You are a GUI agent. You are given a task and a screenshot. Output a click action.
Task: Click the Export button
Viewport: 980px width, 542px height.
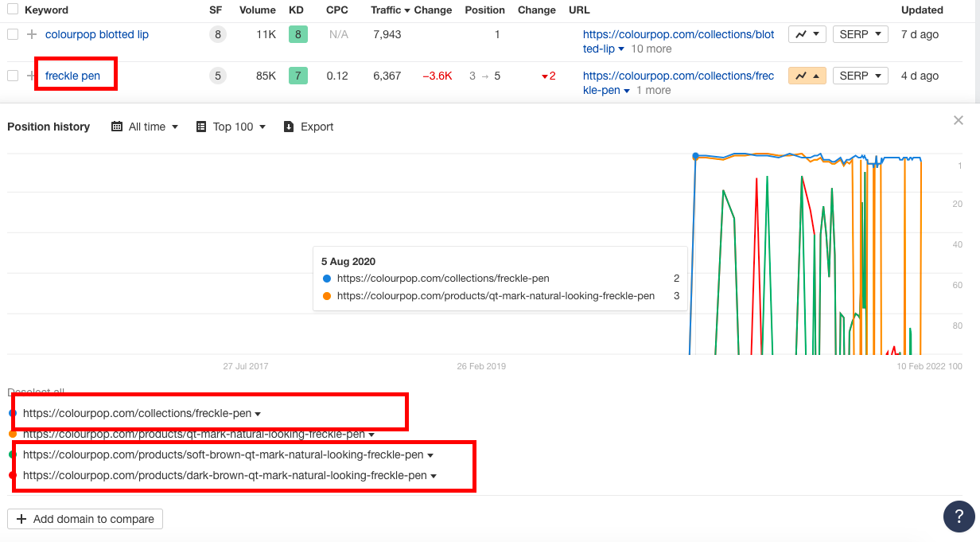(x=309, y=127)
